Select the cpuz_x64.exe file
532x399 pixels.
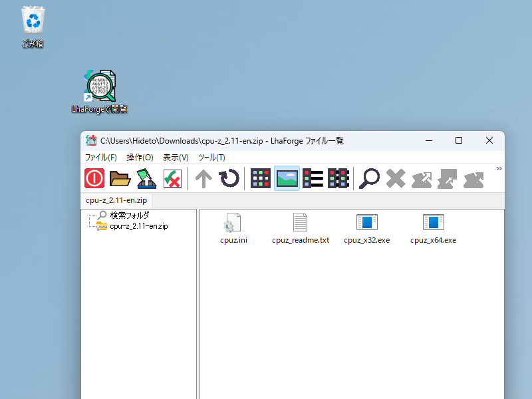(x=433, y=225)
